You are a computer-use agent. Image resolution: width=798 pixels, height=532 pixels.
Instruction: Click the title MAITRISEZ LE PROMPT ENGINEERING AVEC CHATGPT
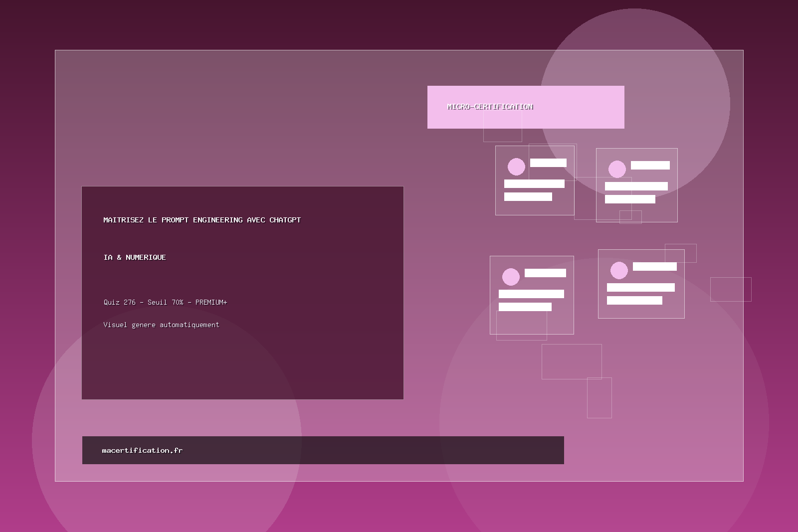pyautogui.click(x=202, y=220)
